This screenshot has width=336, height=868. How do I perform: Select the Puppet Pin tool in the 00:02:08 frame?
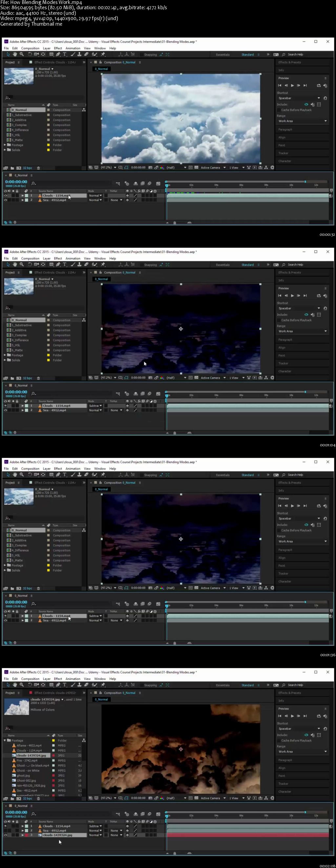click(103, 685)
